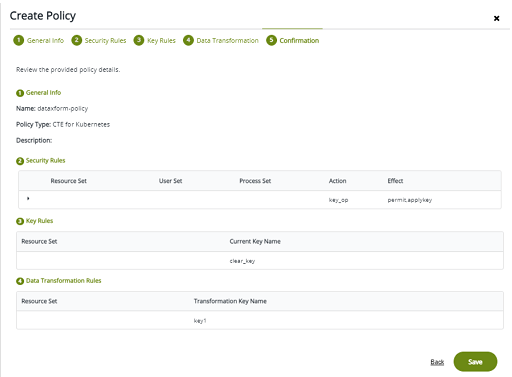Save the policy
512x377 pixels.
pos(475,362)
